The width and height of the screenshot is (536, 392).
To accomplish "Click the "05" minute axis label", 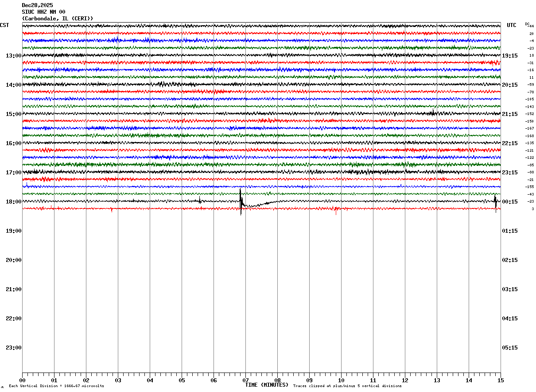I will [182, 380].
